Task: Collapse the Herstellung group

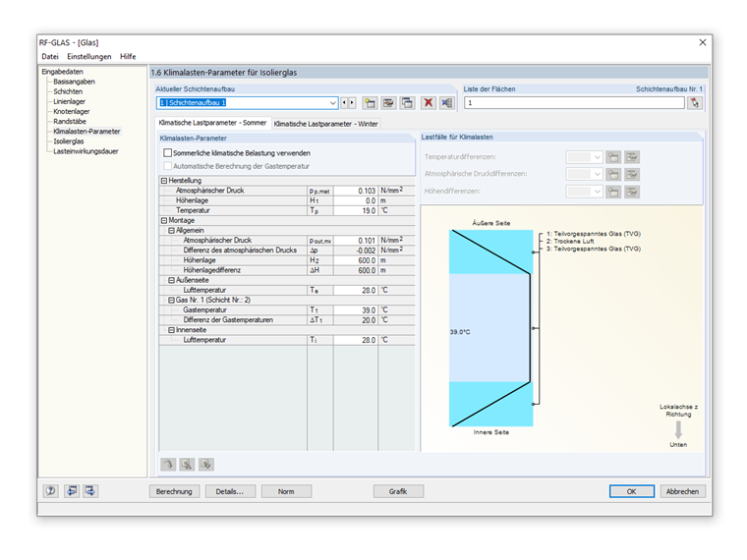Action: pos(164,181)
